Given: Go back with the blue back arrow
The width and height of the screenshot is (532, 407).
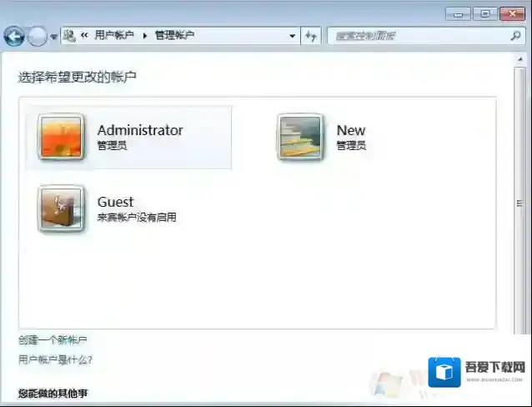Looking at the screenshot, I should (x=14, y=37).
